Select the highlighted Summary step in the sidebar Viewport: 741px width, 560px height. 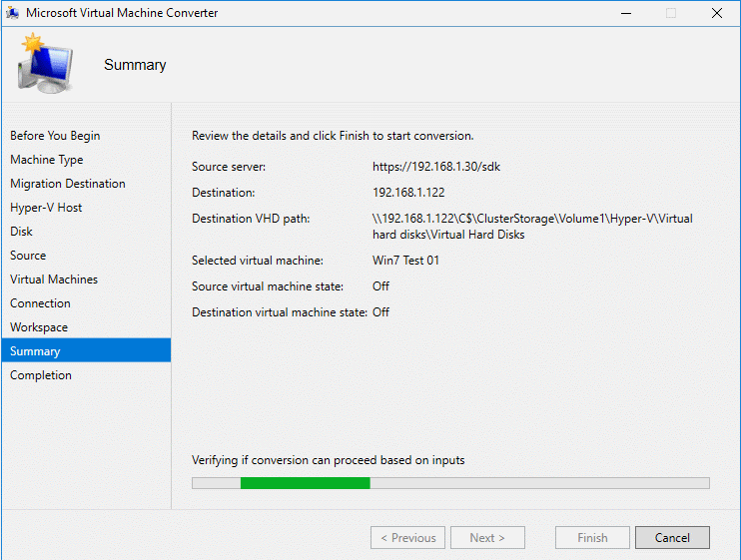click(x=86, y=350)
